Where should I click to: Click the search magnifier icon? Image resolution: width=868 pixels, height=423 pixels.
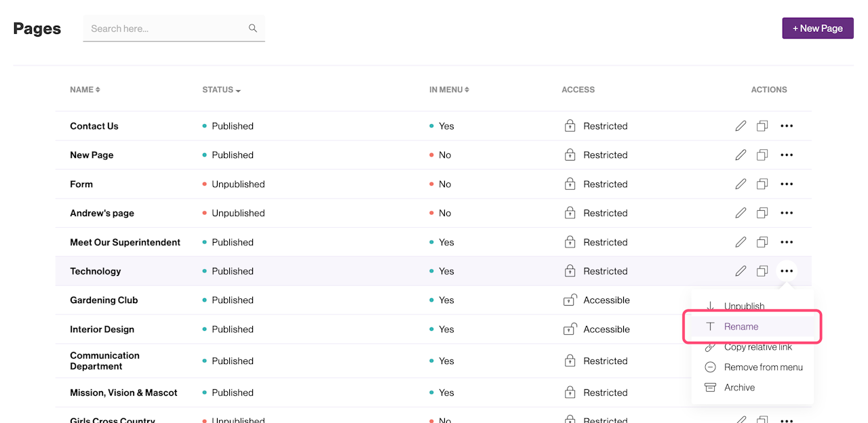pyautogui.click(x=253, y=28)
